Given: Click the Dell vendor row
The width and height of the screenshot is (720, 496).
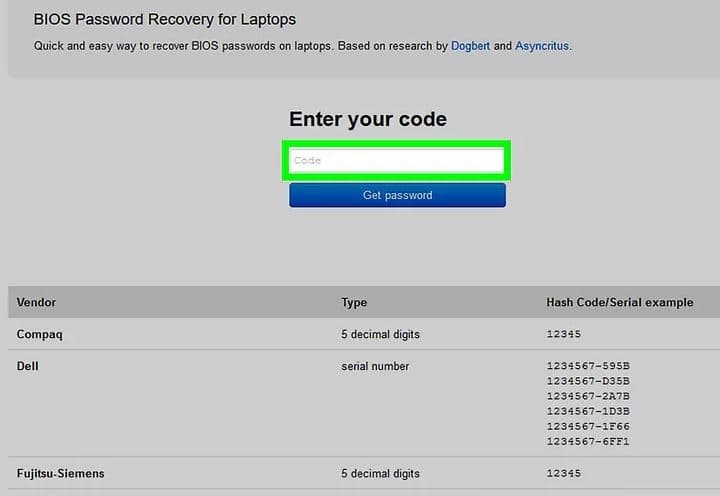Looking at the screenshot, I should point(28,366).
